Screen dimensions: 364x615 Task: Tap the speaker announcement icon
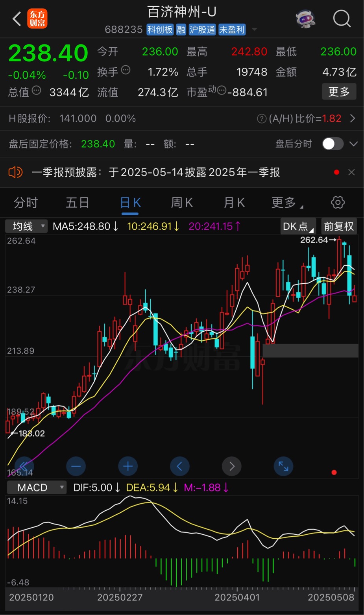pyautogui.click(x=16, y=172)
